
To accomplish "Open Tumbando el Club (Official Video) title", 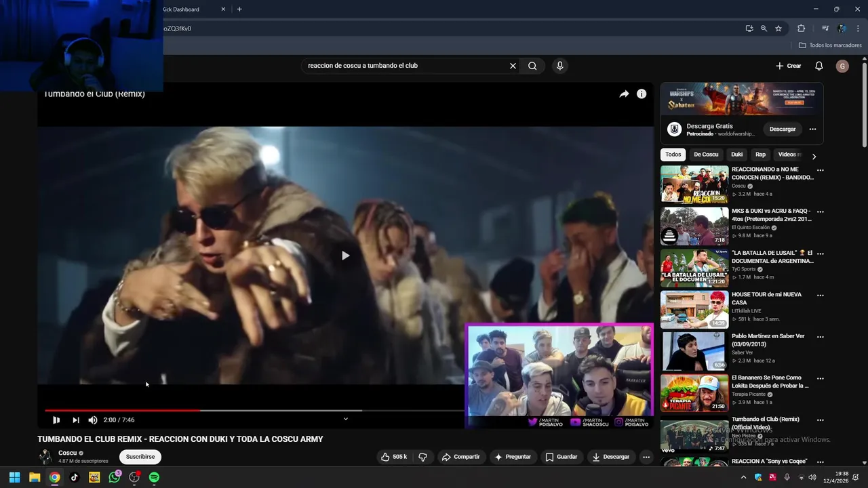I will [766, 423].
